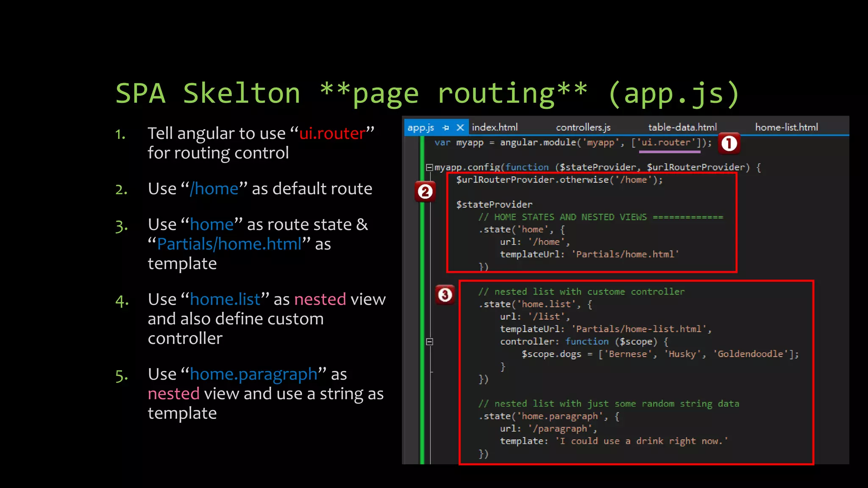Click blue 'home.list' text in step 4
The image size is (868, 488).
coord(225,299)
